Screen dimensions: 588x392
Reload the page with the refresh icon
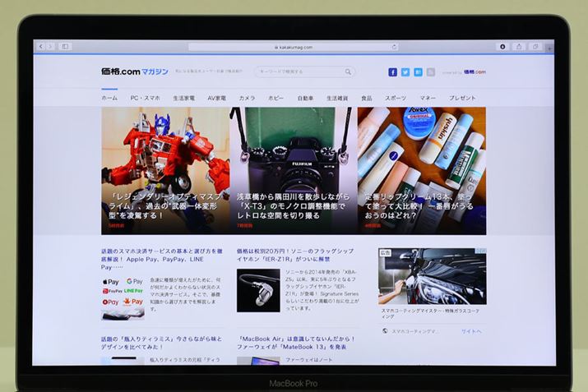point(394,47)
